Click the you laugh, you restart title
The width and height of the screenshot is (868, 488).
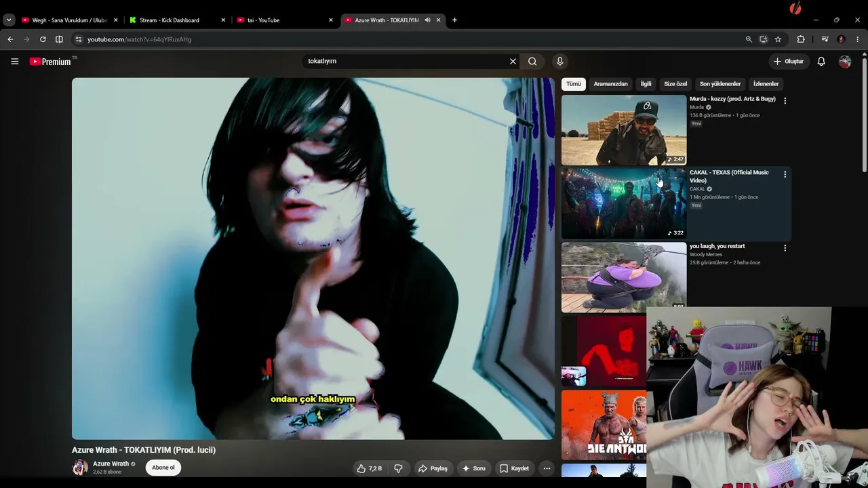pos(717,246)
